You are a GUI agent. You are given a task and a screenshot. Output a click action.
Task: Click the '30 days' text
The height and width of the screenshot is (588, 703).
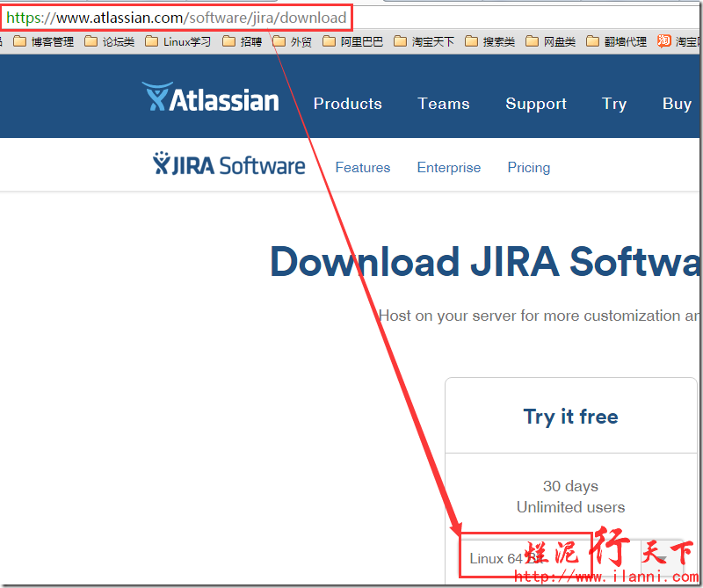coord(570,486)
